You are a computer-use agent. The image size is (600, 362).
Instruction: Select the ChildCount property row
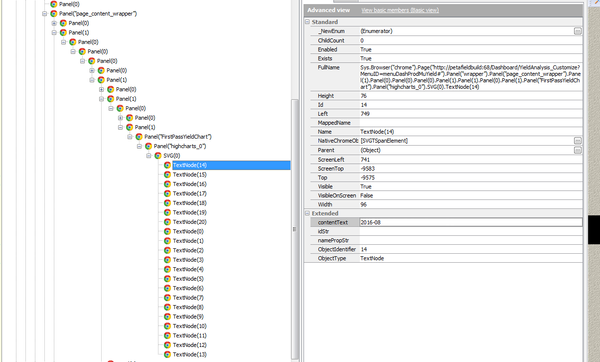[446, 40]
